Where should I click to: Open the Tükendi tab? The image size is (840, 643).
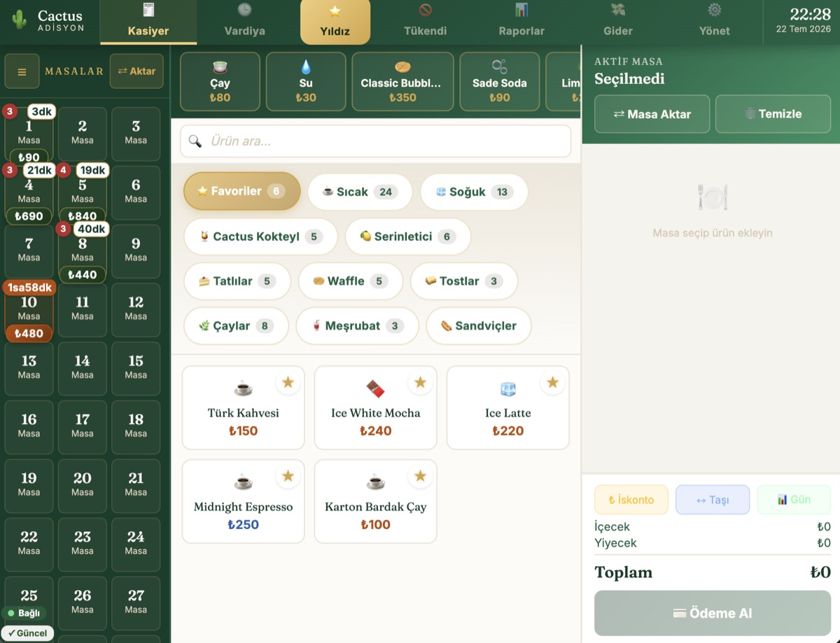point(425,22)
